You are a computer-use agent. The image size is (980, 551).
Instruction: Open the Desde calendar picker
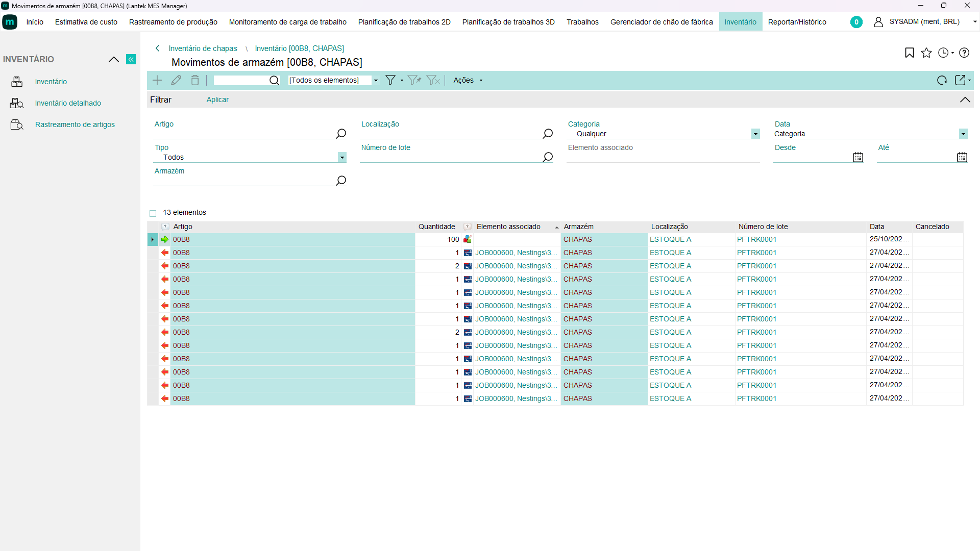[x=858, y=157]
